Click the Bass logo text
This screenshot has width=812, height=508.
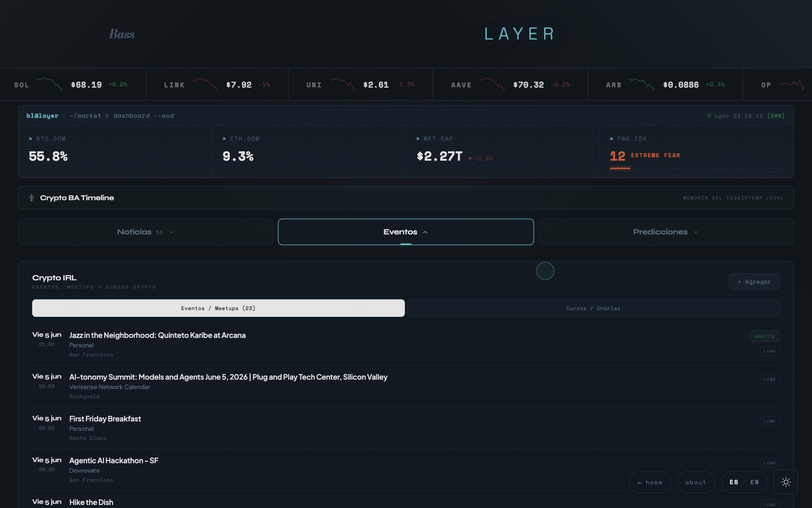[x=122, y=34]
